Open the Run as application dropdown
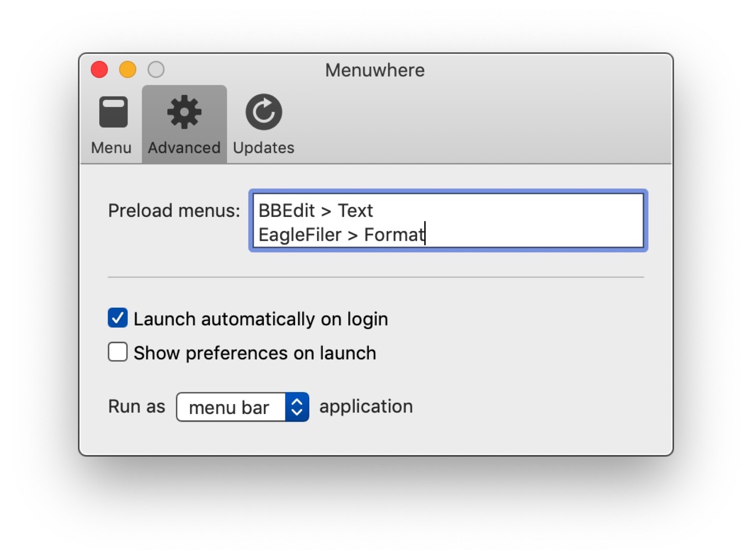Screen dimensions: 752x560 coord(242,406)
